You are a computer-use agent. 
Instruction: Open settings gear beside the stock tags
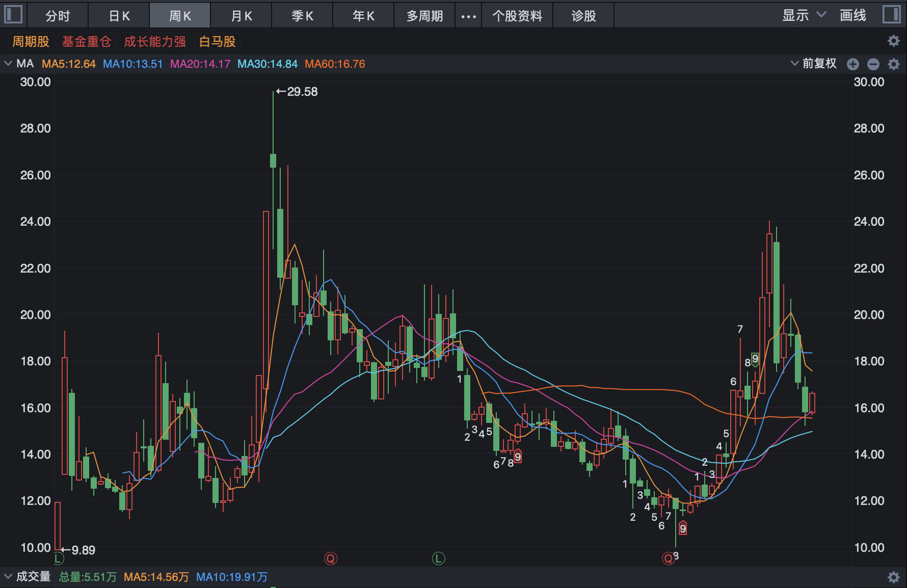(893, 41)
